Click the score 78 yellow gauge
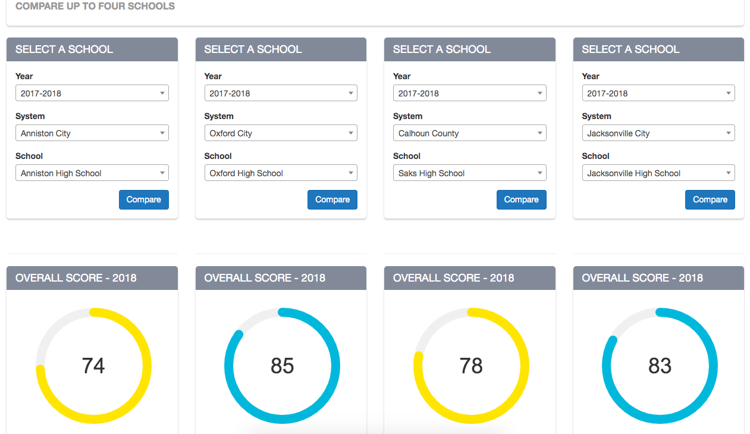This screenshot has width=750, height=434. click(x=471, y=366)
